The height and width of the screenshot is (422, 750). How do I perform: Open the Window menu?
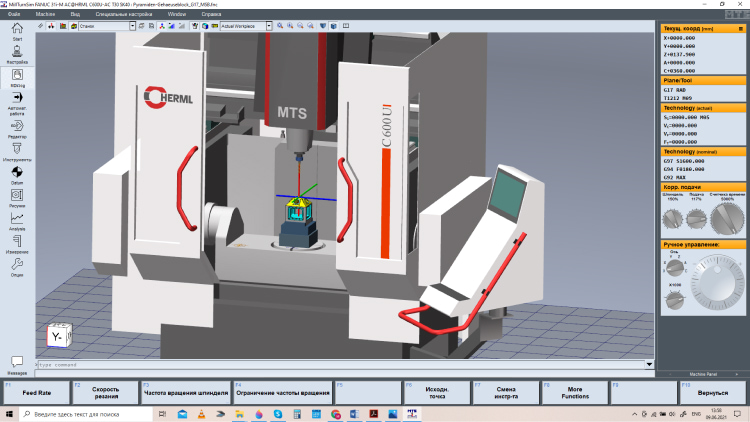point(176,14)
